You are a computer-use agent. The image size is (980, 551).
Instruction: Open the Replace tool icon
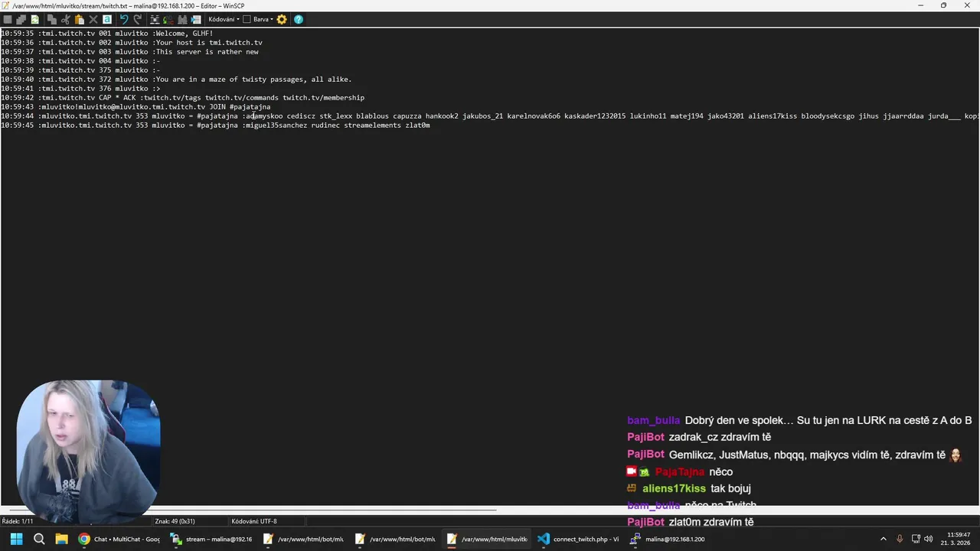(x=168, y=19)
